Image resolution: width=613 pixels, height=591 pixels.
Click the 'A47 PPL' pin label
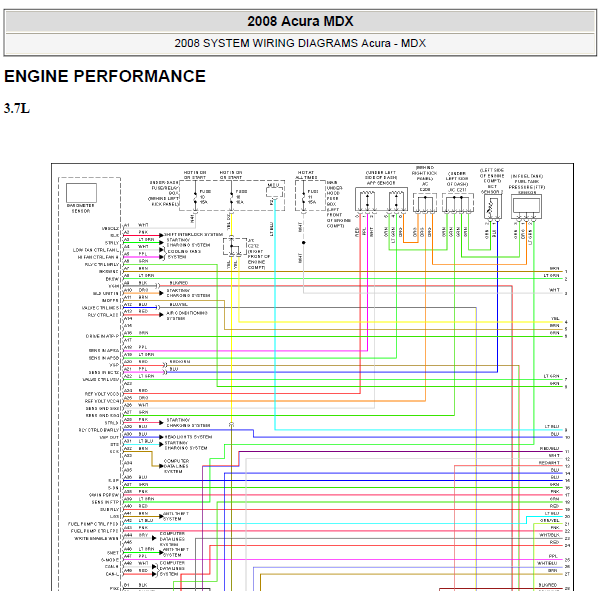point(136,556)
